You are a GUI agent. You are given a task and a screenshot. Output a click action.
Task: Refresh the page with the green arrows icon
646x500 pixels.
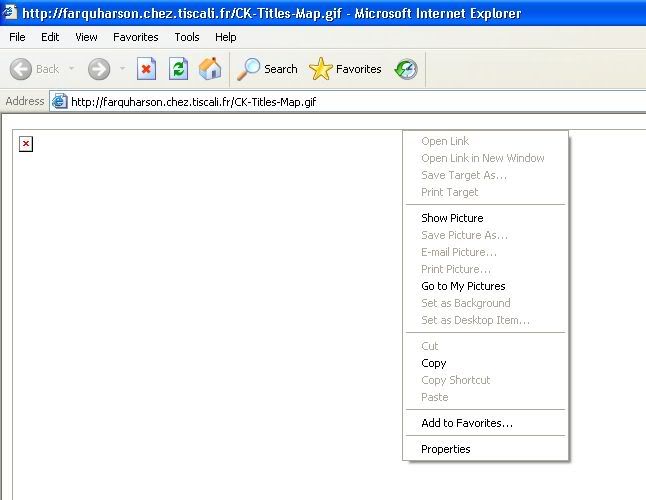point(178,68)
